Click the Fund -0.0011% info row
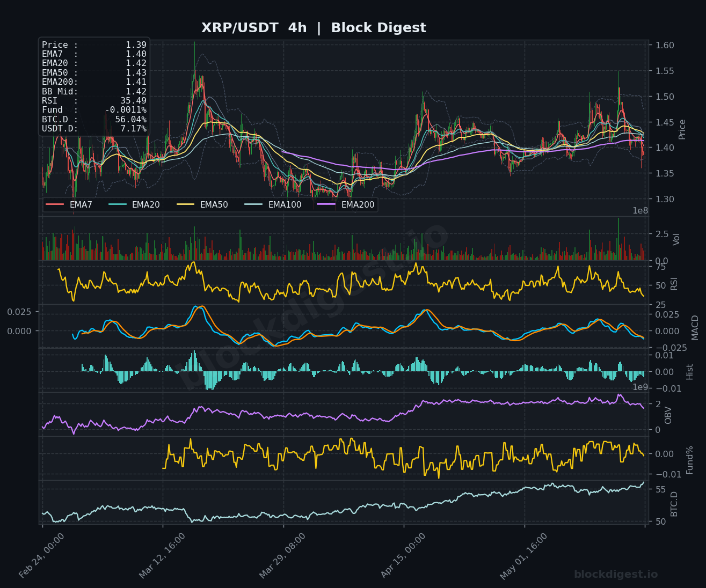 (94, 110)
